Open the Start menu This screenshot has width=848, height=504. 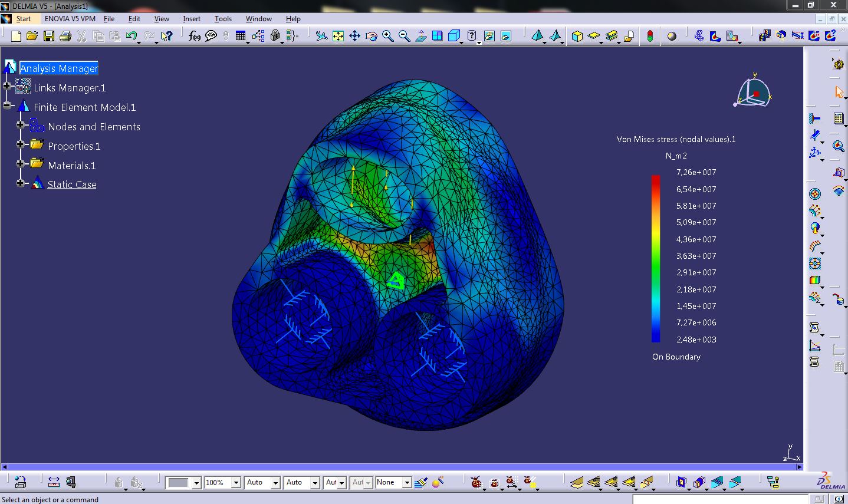point(24,19)
